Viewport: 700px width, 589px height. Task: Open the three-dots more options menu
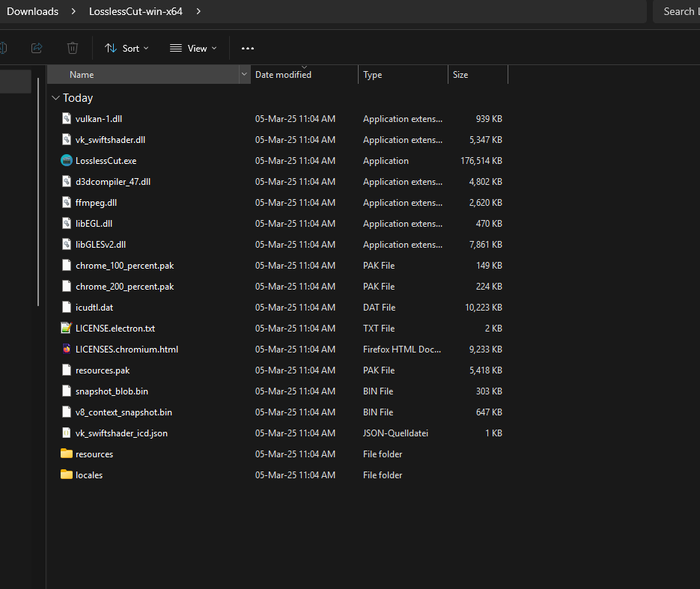click(248, 48)
